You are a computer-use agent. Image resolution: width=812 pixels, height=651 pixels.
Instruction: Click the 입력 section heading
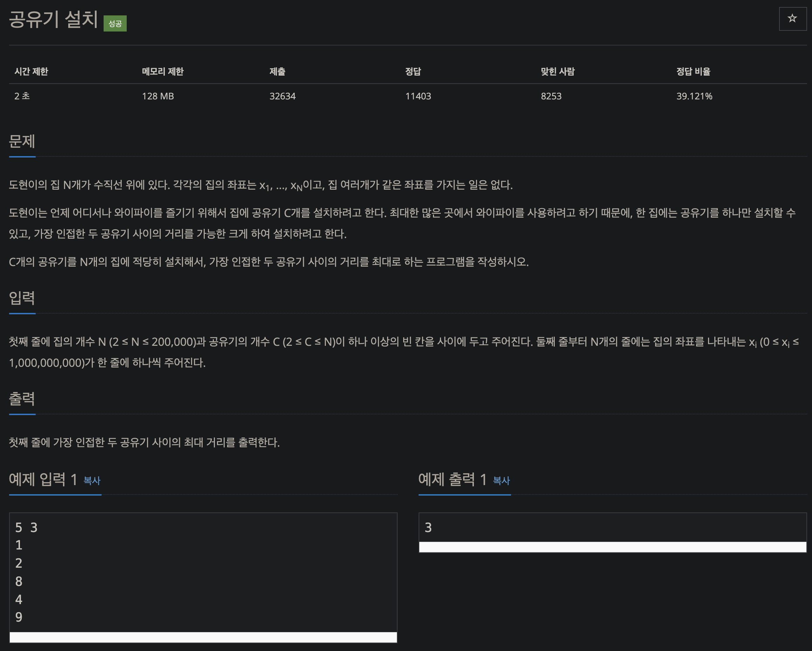coord(22,298)
